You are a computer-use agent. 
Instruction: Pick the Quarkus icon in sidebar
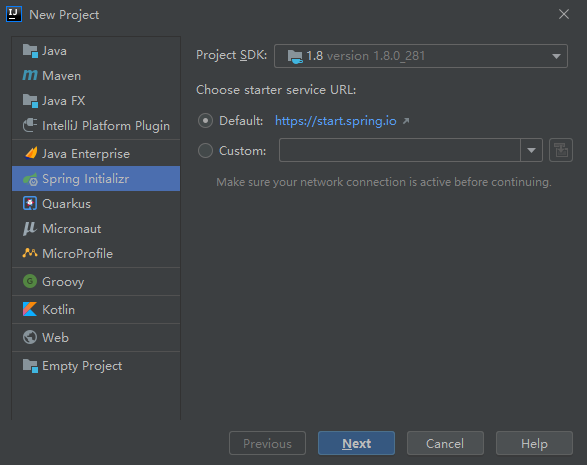click(x=30, y=204)
